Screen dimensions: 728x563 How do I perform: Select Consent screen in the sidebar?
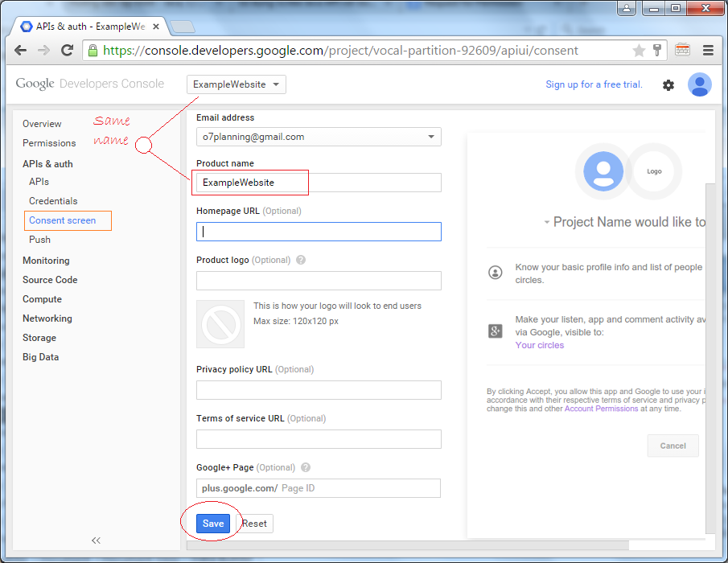tap(63, 220)
